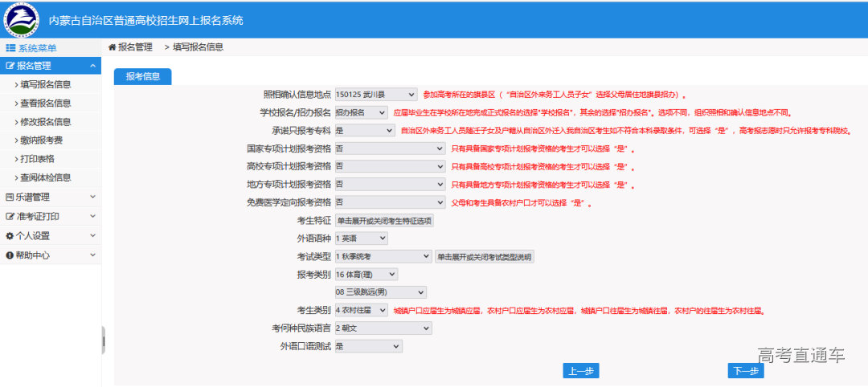
Task: Open the 地方专项计划报考资格 dropdown
Action: [x=391, y=184]
